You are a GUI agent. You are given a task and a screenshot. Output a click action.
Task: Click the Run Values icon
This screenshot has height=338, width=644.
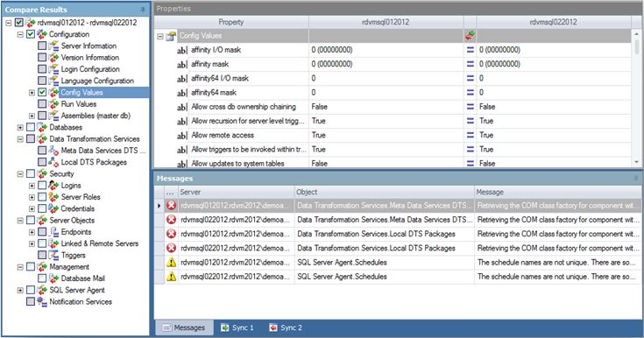click(x=53, y=104)
